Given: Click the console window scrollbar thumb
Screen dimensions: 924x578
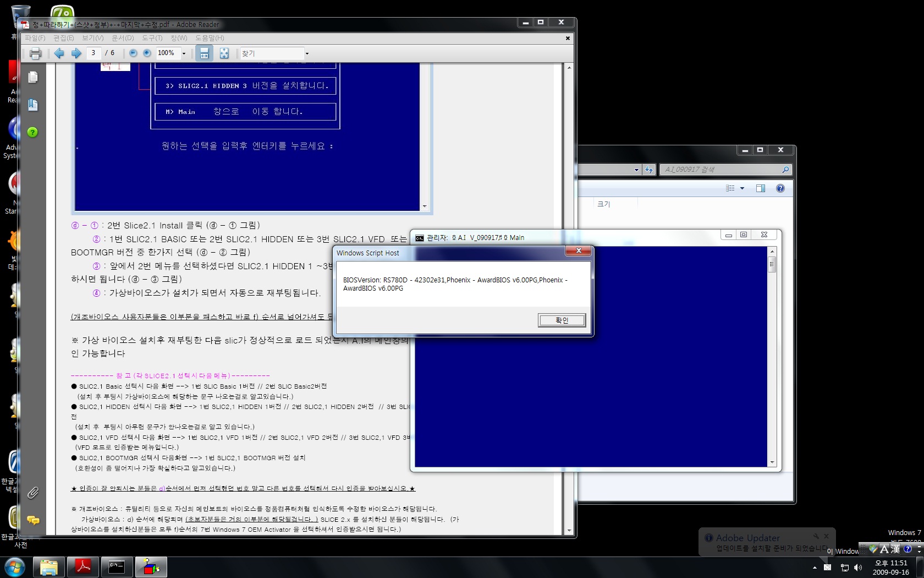Looking at the screenshot, I should pyautogui.click(x=772, y=264).
